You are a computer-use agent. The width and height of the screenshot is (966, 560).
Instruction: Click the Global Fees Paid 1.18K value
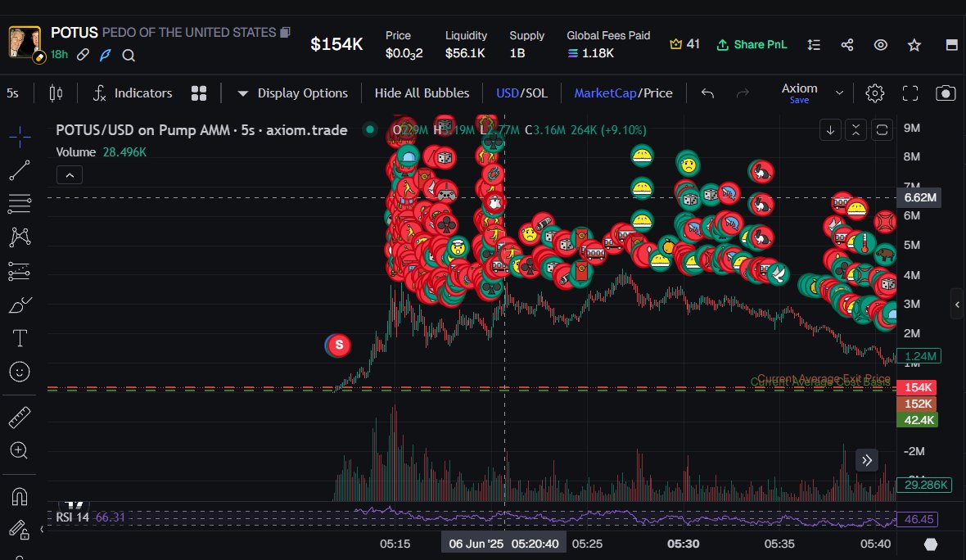point(591,53)
